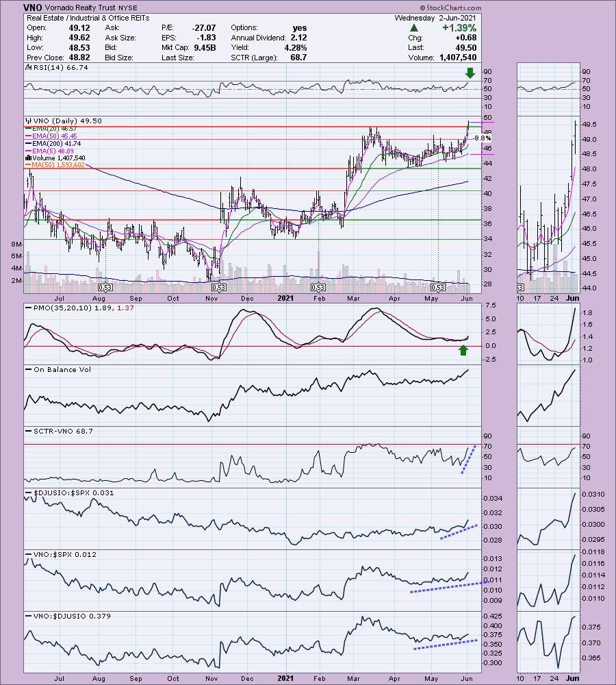616x685 pixels.
Task: Click the High price value 49.62
Action: coord(79,38)
